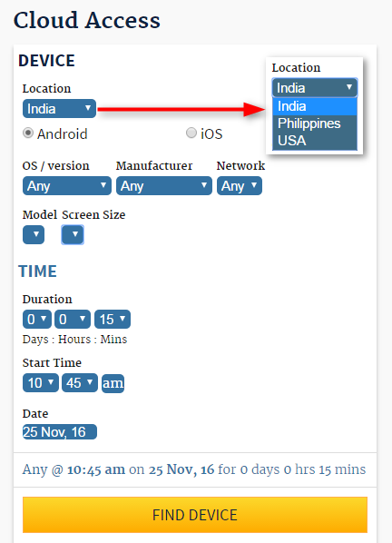Click the Date field 25 Nov, 16
392x543 pixels.
(x=60, y=432)
